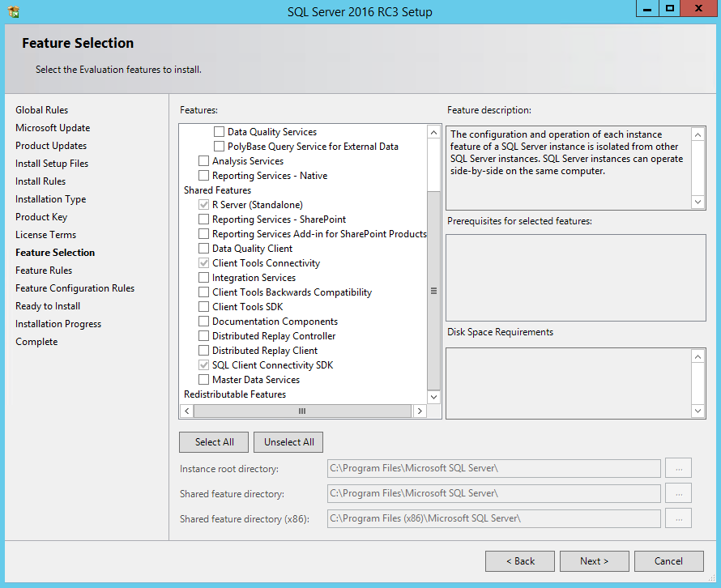The height and width of the screenshot is (588, 721).
Task: Click the features list scroll down arrow
Action: tap(433, 397)
